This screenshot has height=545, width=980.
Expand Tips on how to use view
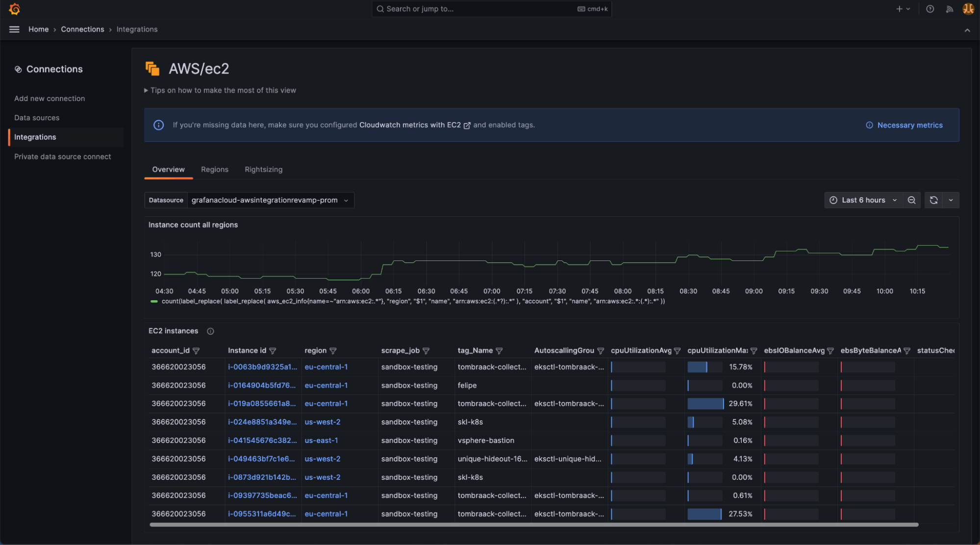pos(220,90)
